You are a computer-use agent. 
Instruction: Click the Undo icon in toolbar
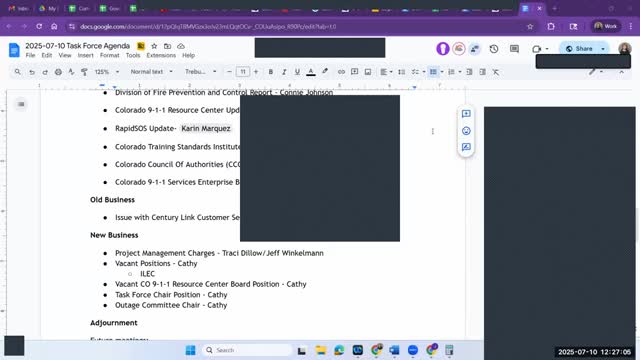[31, 72]
